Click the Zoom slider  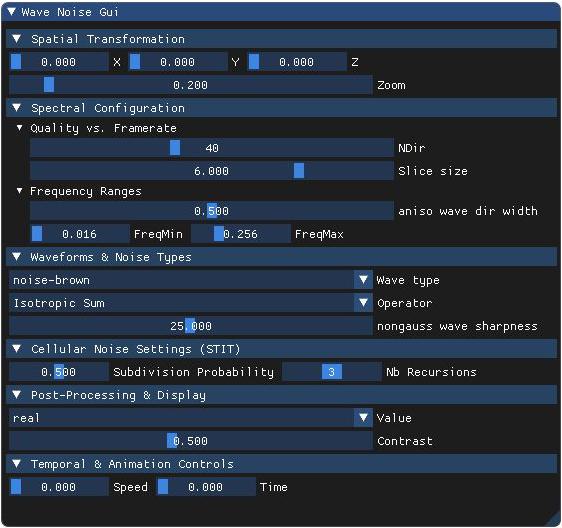tap(191, 85)
